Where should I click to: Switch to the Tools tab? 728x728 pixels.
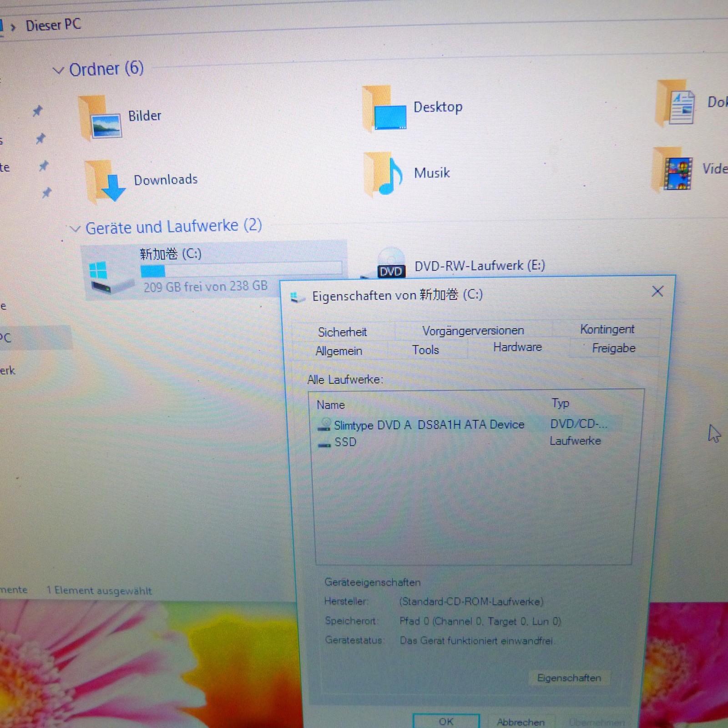425,350
